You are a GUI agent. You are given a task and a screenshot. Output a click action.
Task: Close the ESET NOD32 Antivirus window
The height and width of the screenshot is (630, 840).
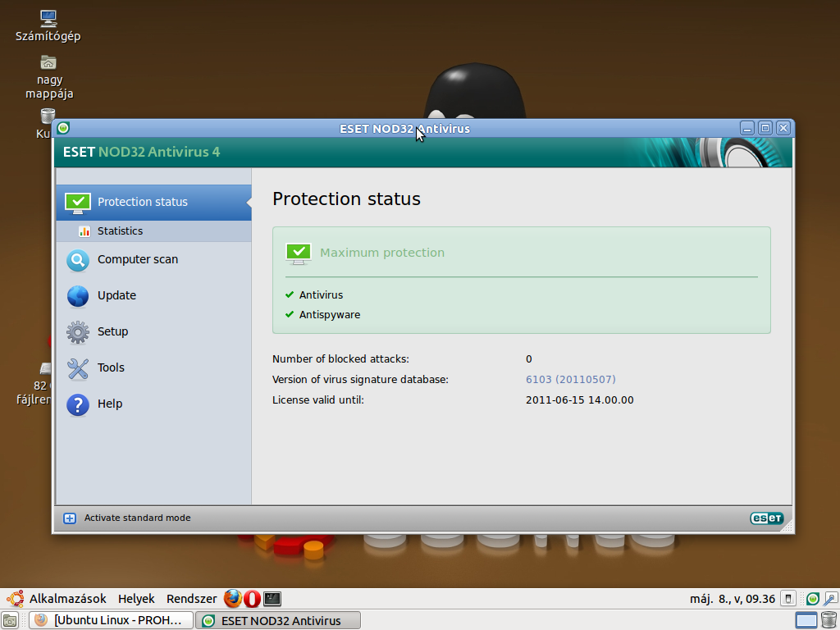[x=783, y=128]
